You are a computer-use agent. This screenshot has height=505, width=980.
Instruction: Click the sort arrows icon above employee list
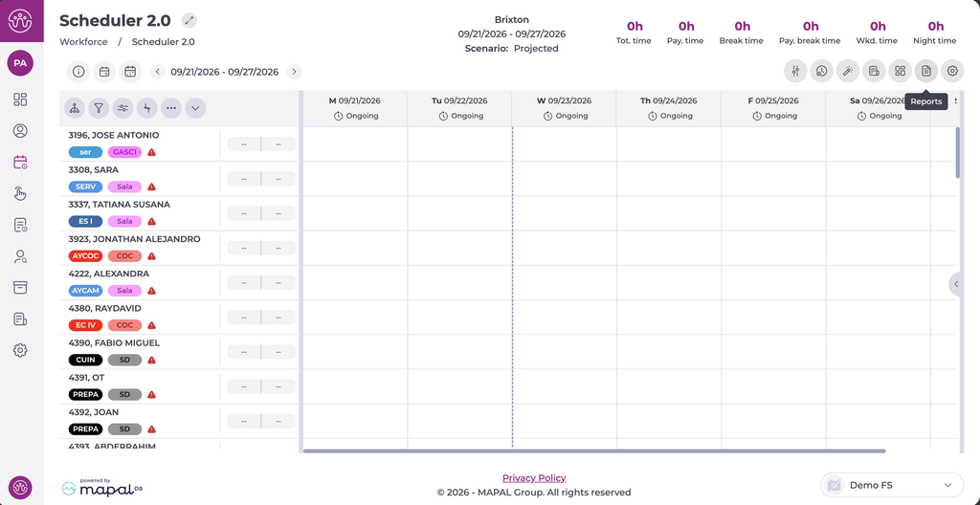146,108
